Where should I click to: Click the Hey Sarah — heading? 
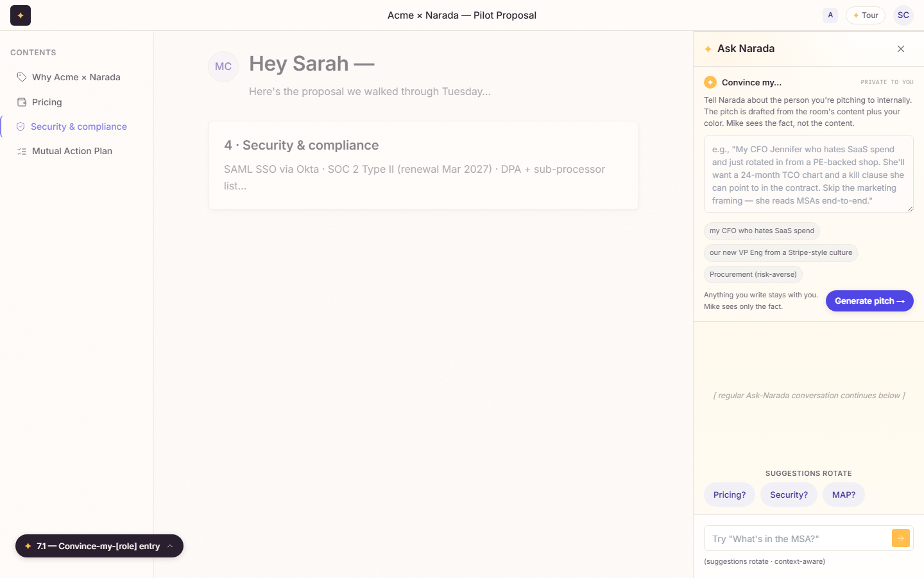click(x=312, y=64)
